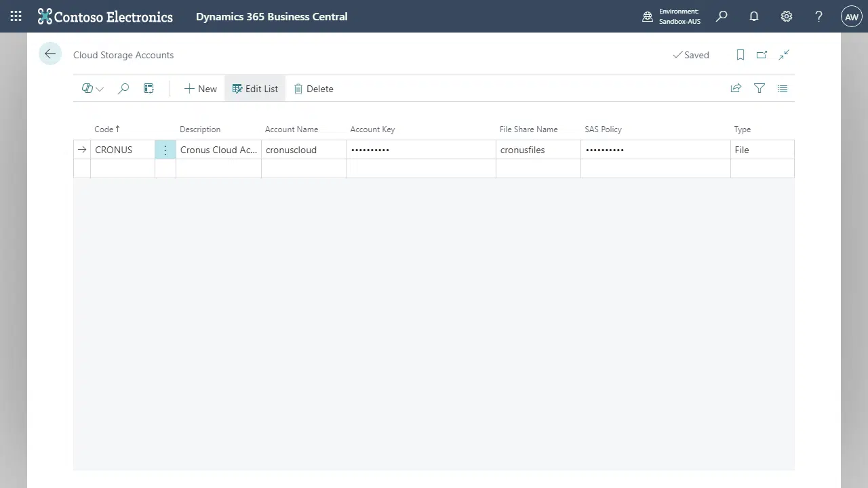This screenshot has width=868, height=488.
Task: Open the Tell Me search magnifier
Action: 722,16
